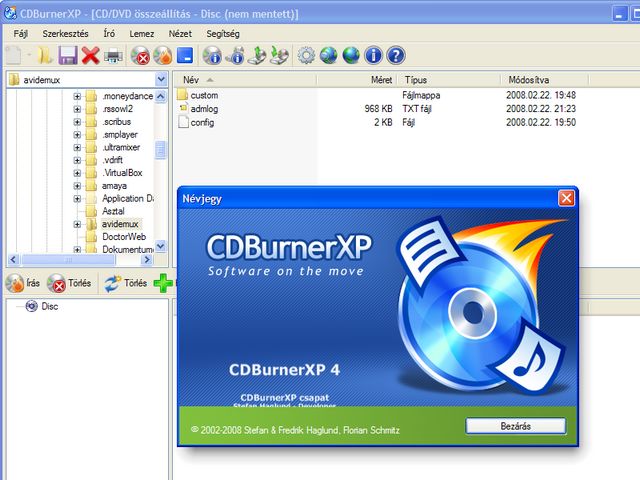The image size is (640, 480).
Task: Open a compilation with the folder icon
Action: [45, 55]
